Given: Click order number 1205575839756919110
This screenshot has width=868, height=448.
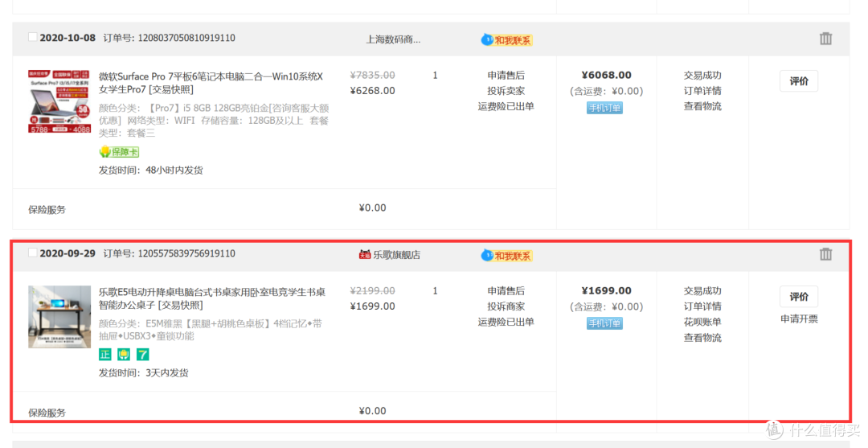Looking at the screenshot, I should click(x=186, y=253).
